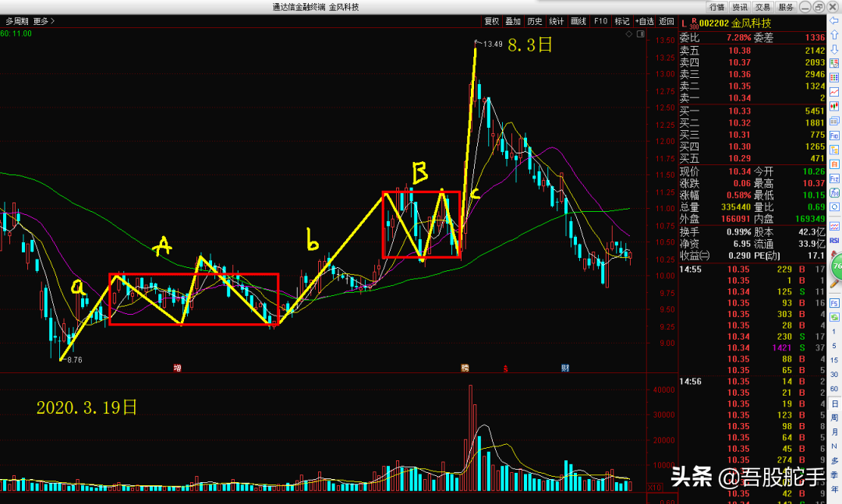
Task: Click the orange 自 icon in sidebar
Action: click(x=834, y=164)
